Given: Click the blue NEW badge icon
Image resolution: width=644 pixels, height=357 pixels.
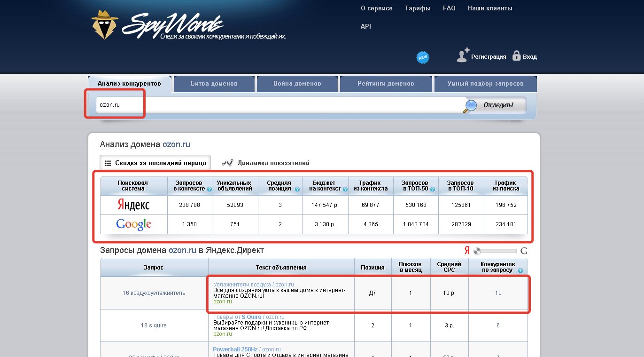Looking at the screenshot, I should [423, 57].
